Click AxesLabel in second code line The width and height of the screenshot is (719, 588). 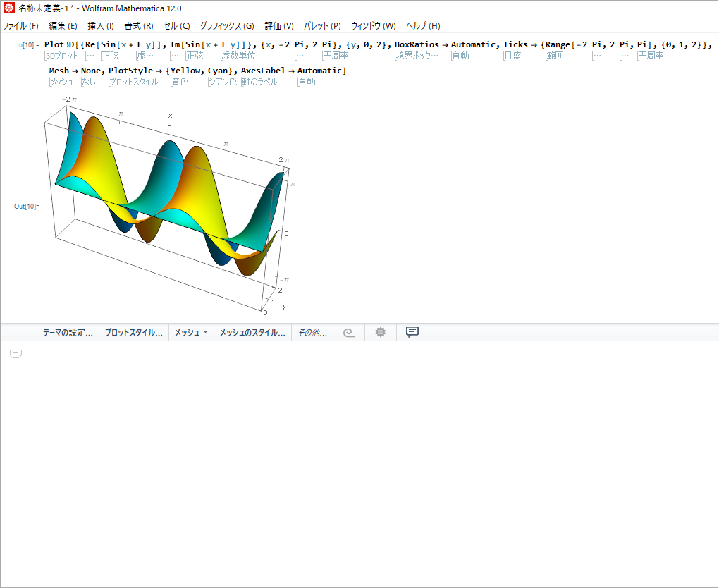click(263, 71)
